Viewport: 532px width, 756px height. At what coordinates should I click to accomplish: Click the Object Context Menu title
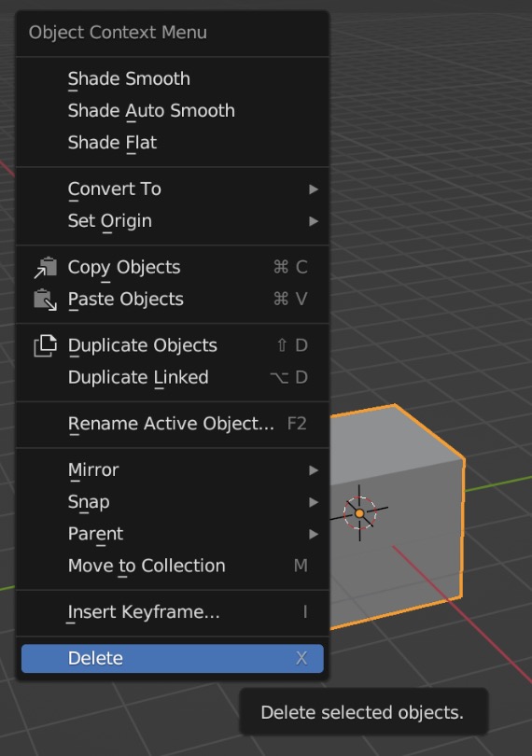tap(118, 33)
